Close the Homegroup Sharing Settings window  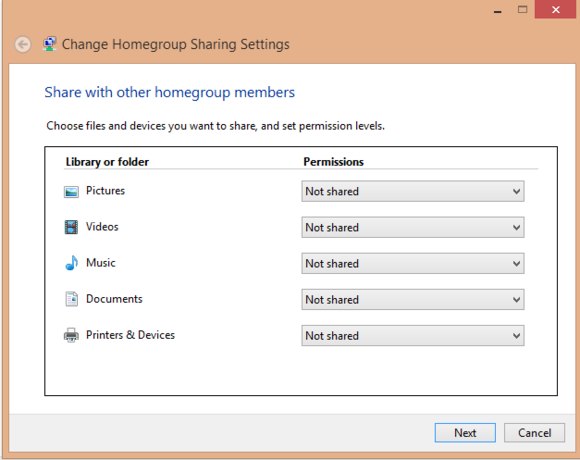pyautogui.click(x=555, y=10)
